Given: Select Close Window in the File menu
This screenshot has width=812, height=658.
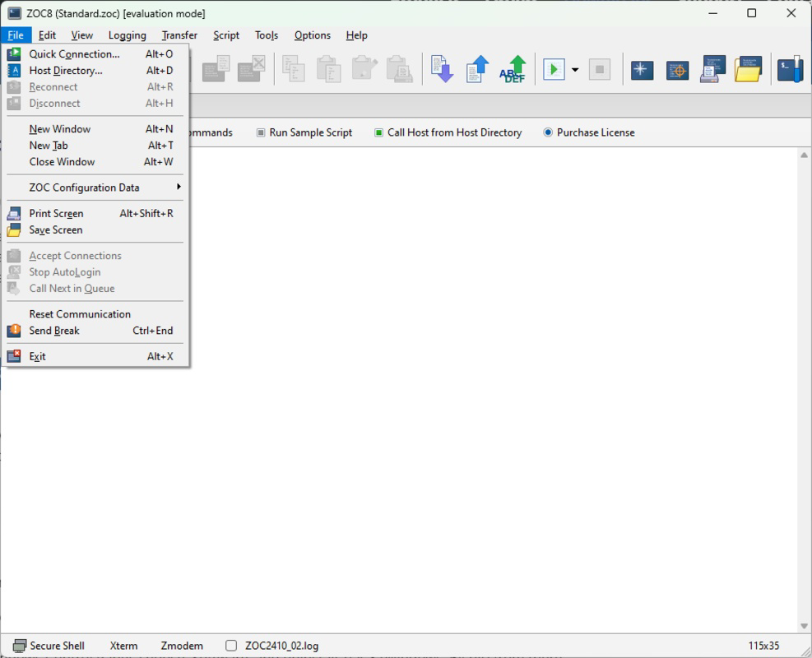Looking at the screenshot, I should (95, 161).
